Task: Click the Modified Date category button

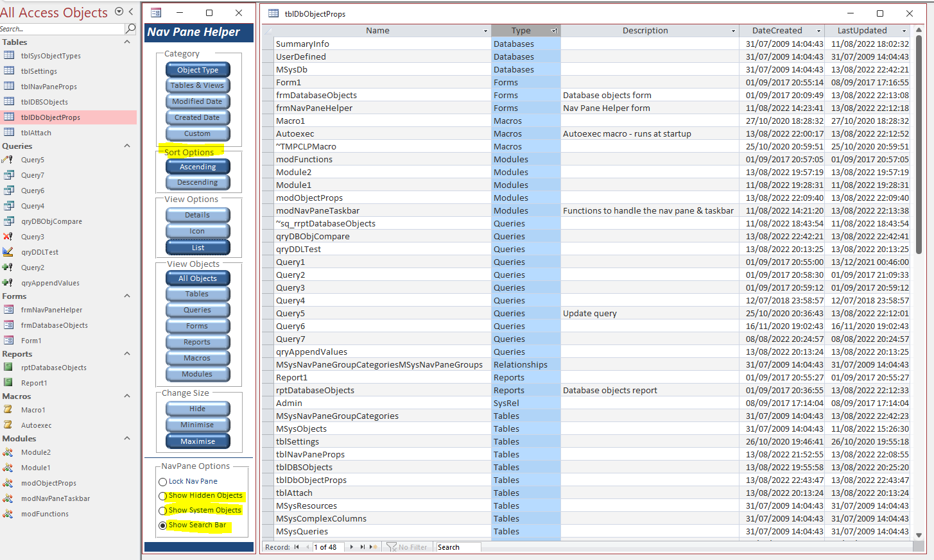Action: [198, 101]
